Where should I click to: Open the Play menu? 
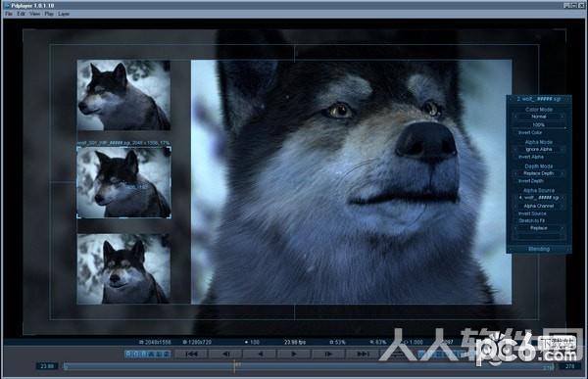click(x=49, y=14)
